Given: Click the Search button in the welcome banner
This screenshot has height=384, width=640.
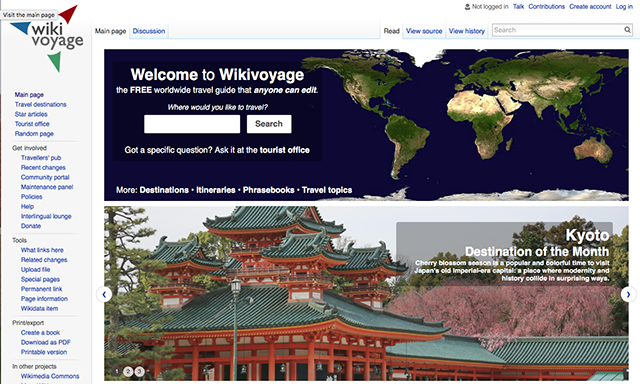Looking at the screenshot, I should 269,124.
